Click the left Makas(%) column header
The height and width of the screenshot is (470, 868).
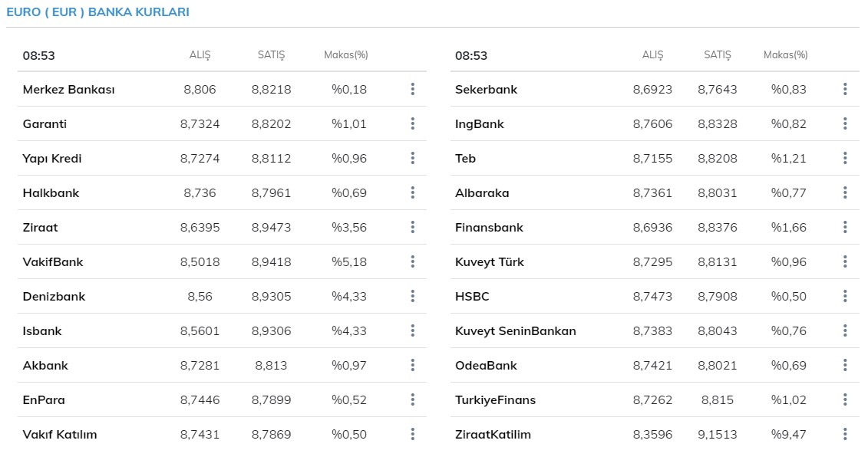346,55
